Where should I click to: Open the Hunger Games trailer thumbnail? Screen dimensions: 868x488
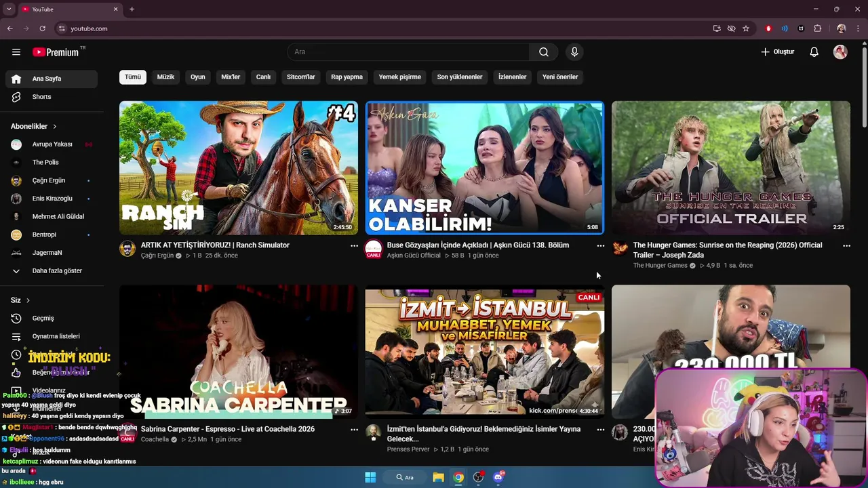pos(731,168)
